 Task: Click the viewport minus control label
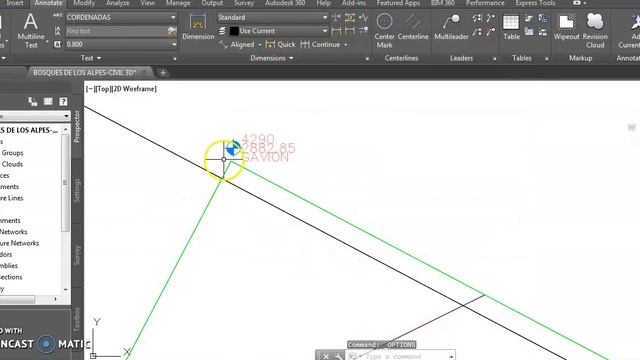click(x=90, y=89)
